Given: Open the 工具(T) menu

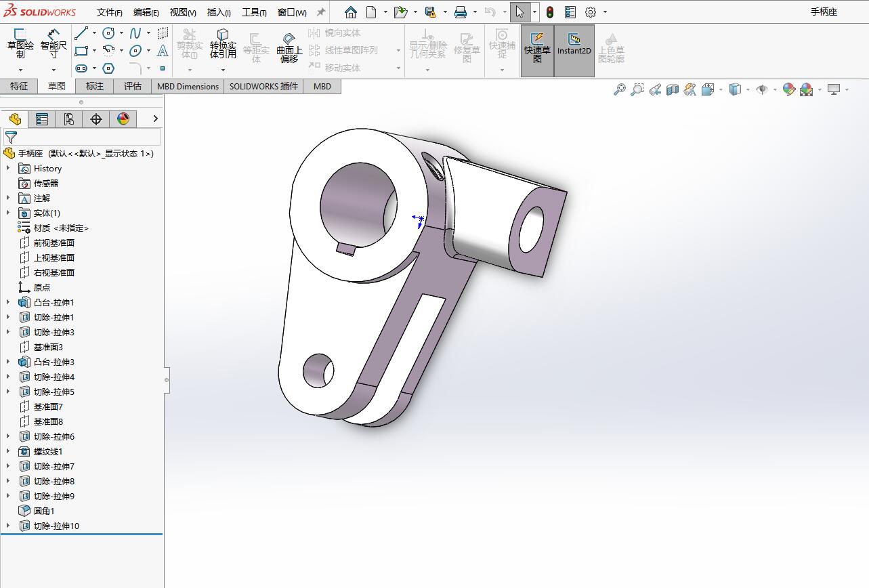Looking at the screenshot, I should [x=254, y=12].
